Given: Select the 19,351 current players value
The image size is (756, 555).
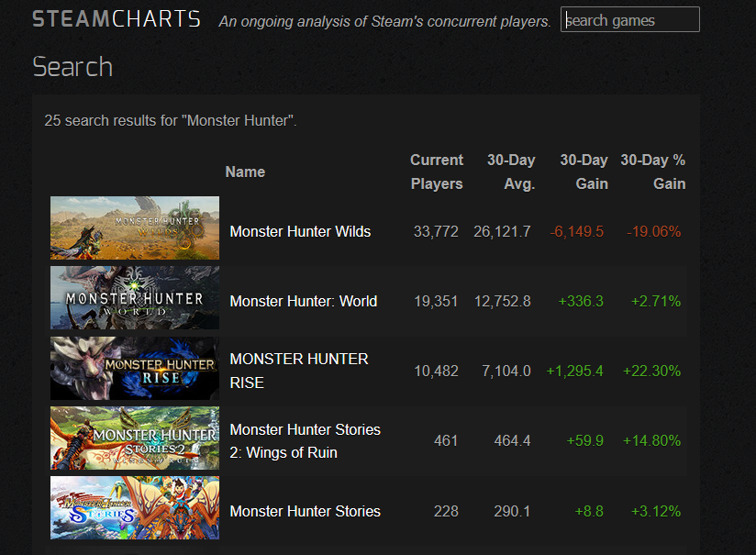Looking at the screenshot, I should [436, 302].
